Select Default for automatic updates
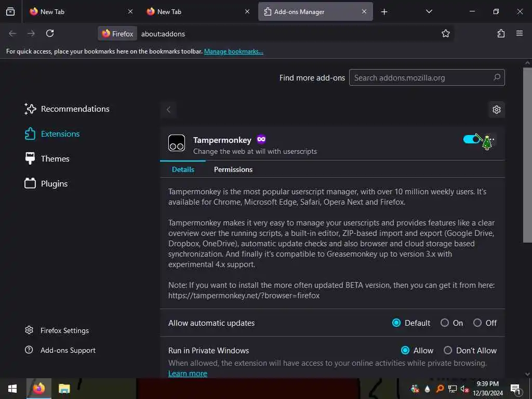The image size is (532, 399). [396, 323]
